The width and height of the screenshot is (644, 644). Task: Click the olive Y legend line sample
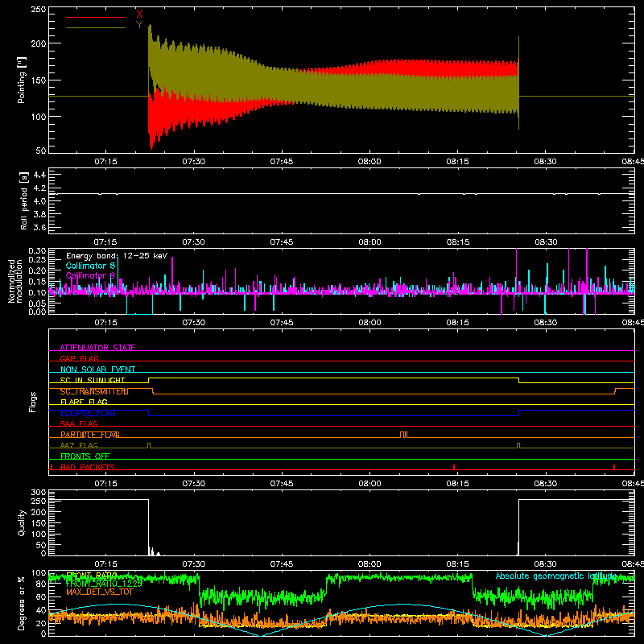(96, 27)
